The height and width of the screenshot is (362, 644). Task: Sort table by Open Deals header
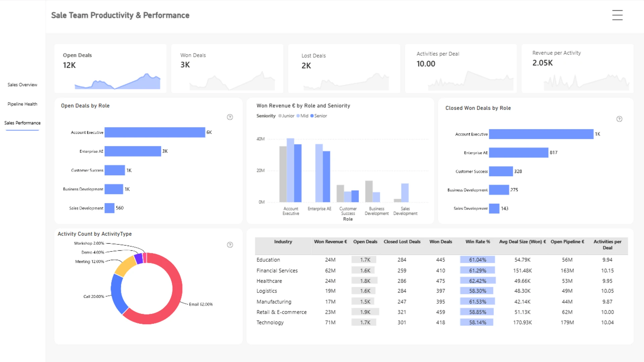365,242
